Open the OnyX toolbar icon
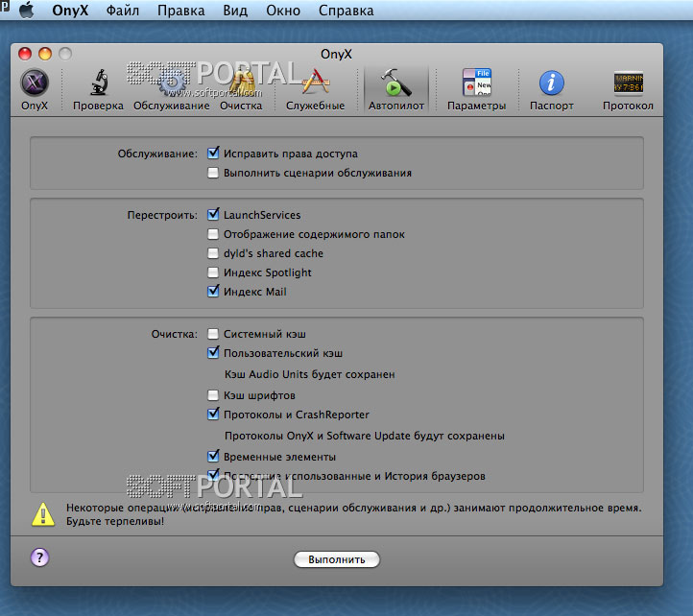693x616 pixels. point(35,89)
